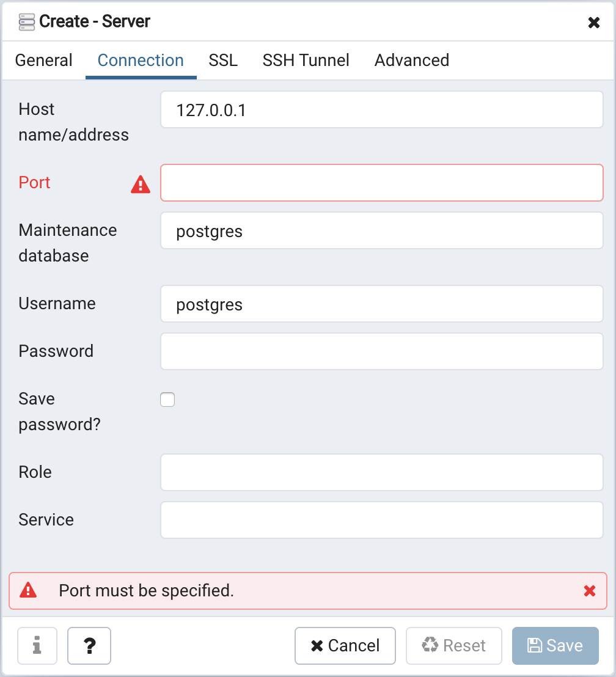This screenshot has height=677, width=616.
Task: Click the server icon in dialog title
Action: [x=27, y=22]
